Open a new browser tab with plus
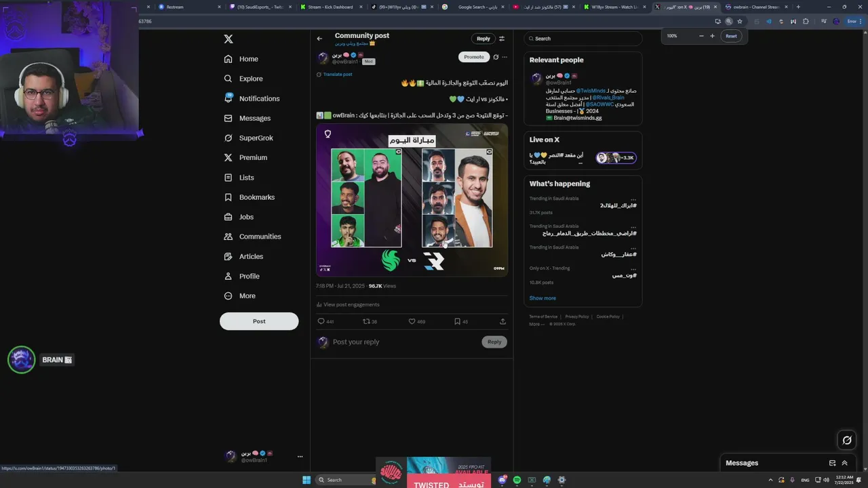 [798, 7]
